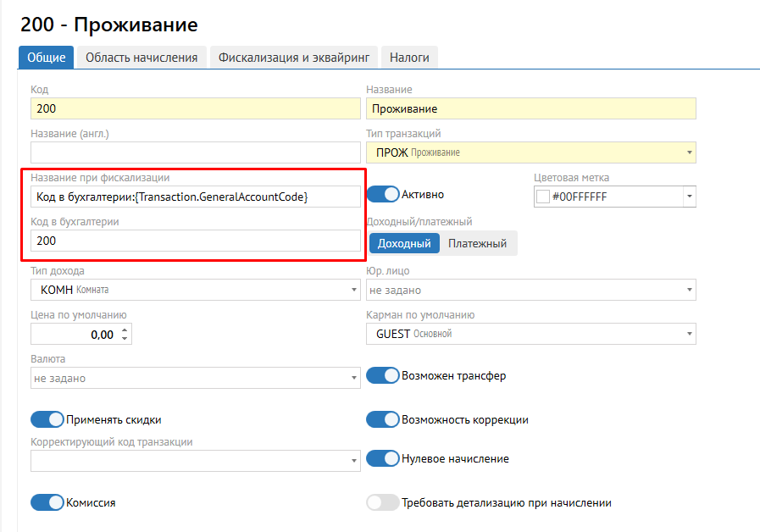Click the Код в бухгалтерии field
Screen dimensions: 760x532
tap(196, 241)
